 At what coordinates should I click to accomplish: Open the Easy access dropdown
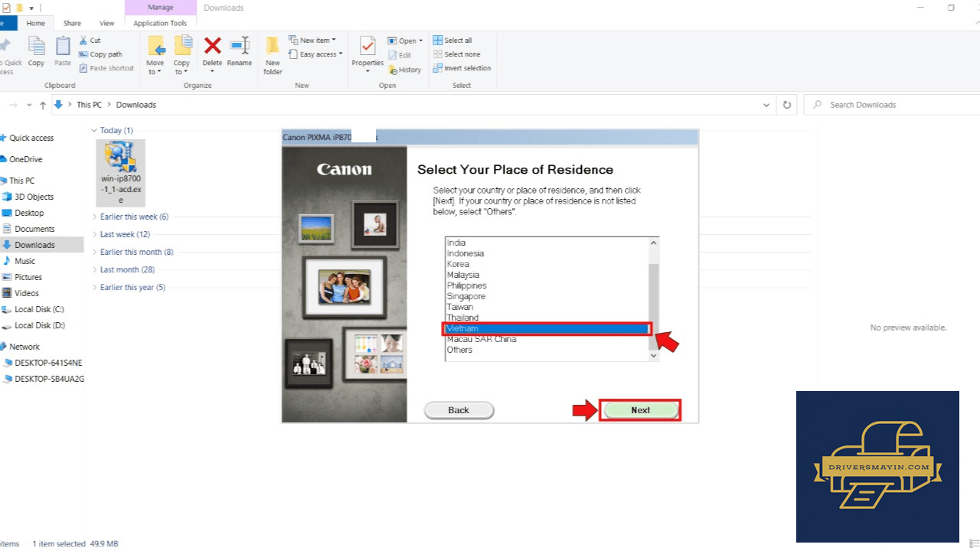pyautogui.click(x=315, y=54)
